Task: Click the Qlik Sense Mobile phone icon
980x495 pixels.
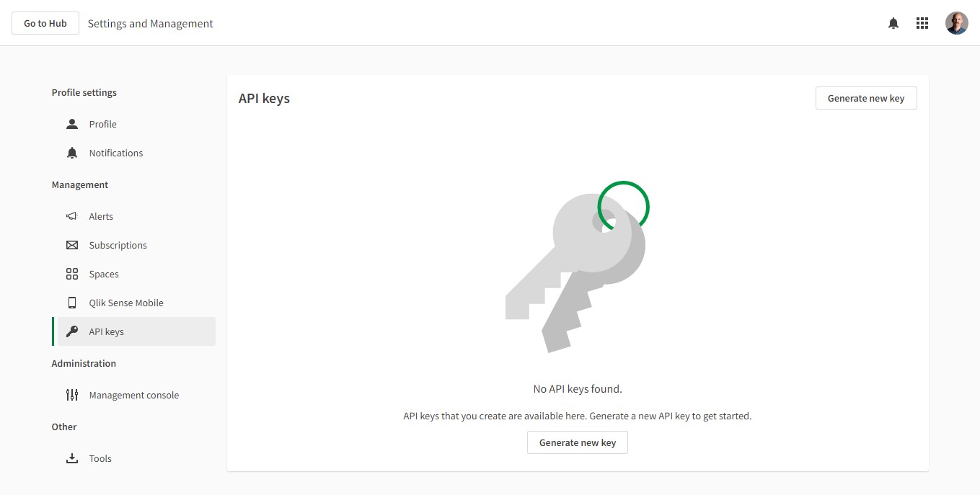Action: tap(72, 303)
